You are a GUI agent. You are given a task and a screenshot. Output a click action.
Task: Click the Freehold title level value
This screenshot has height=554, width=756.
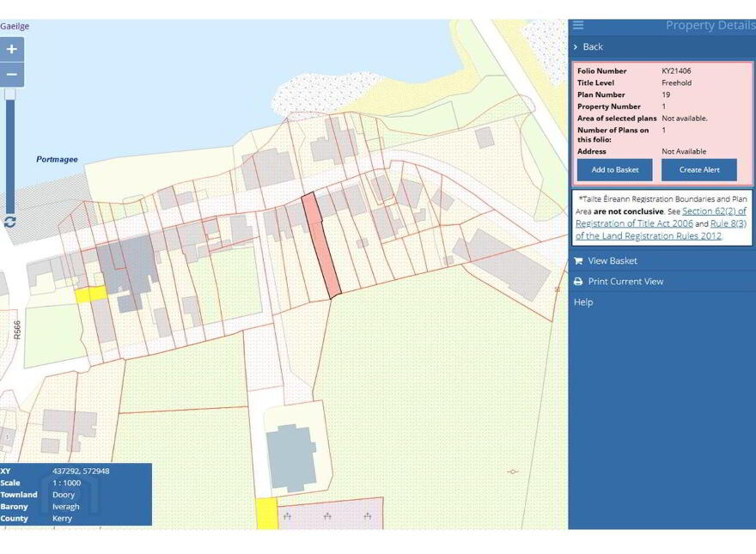(676, 83)
